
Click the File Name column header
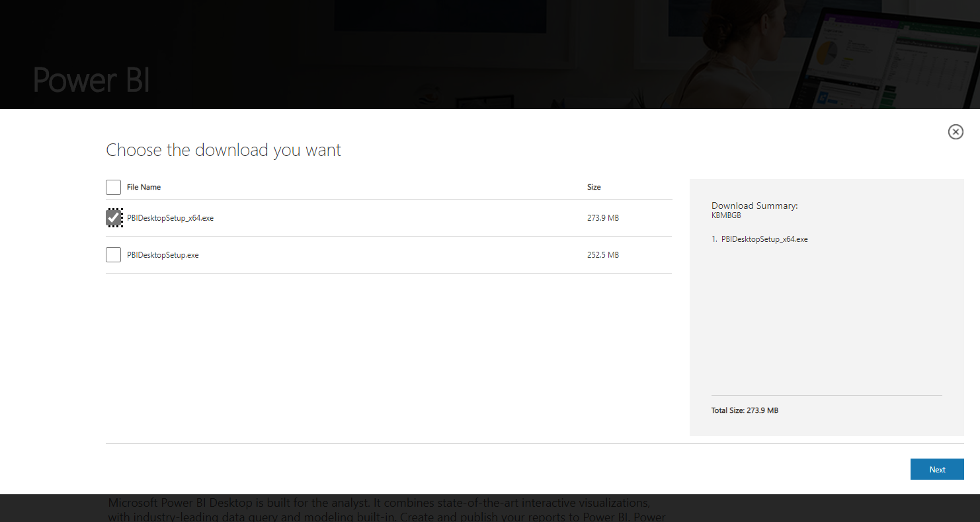click(143, 187)
